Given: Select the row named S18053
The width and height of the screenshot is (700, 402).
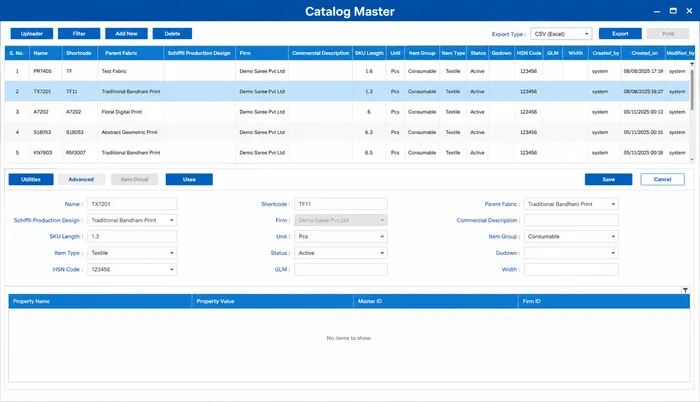Looking at the screenshot, I should click(x=347, y=132).
